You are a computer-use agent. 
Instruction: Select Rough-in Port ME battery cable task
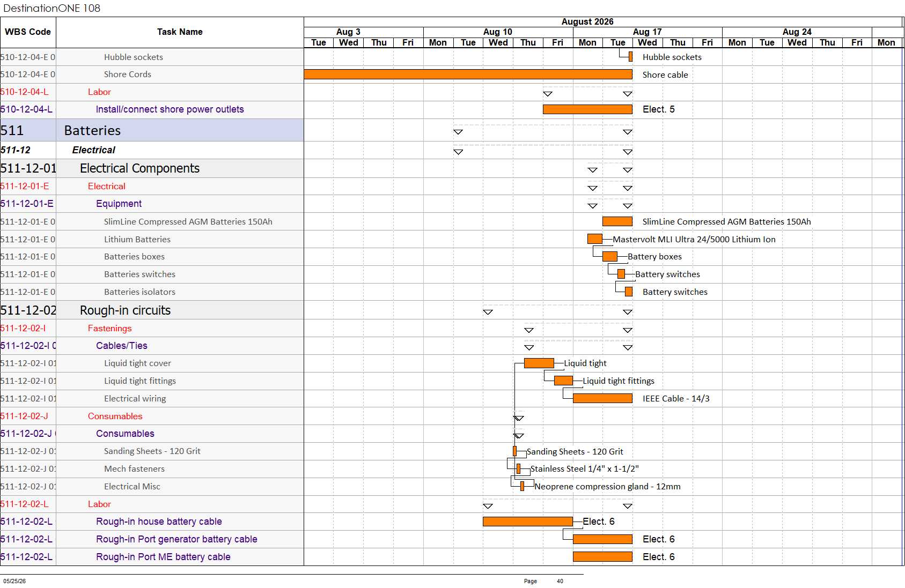coord(163,557)
